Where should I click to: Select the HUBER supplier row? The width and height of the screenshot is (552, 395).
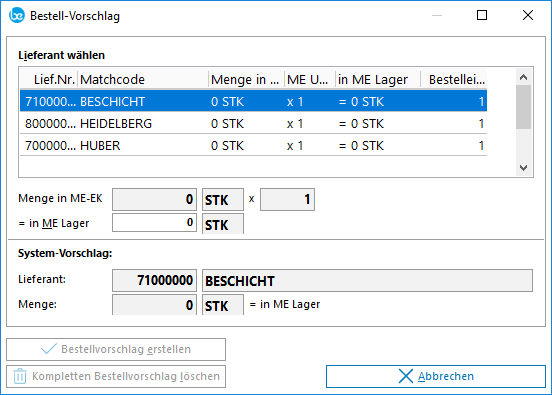pos(253,145)
